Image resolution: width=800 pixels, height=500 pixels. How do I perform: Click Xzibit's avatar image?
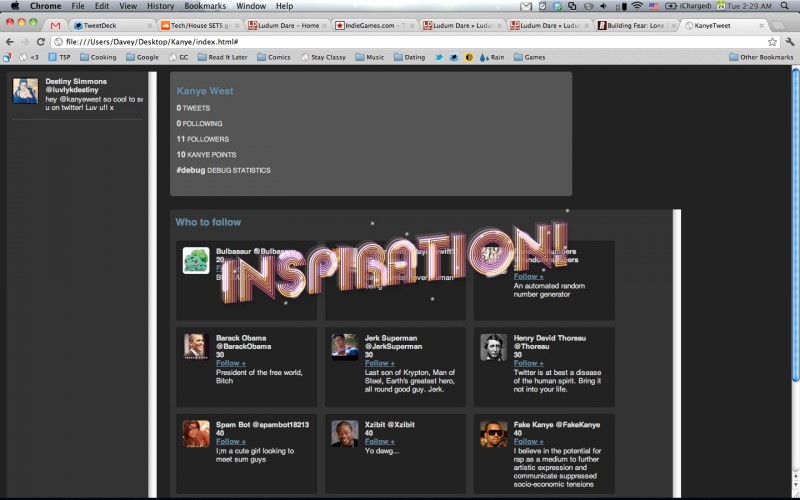click(345, 434)
